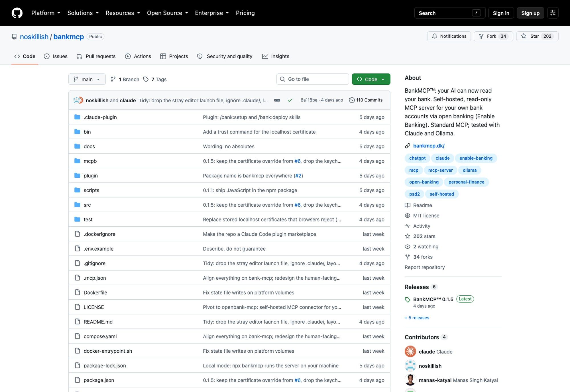Viewport: 570px width, 392px height.
Task: Open the .claude-plugin folder
Action: tap(100, 117)
